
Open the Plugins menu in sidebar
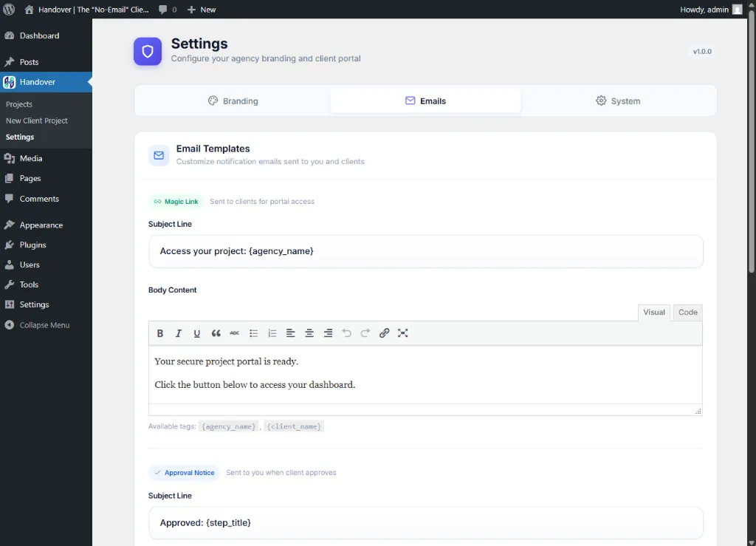tap(32, 245)
